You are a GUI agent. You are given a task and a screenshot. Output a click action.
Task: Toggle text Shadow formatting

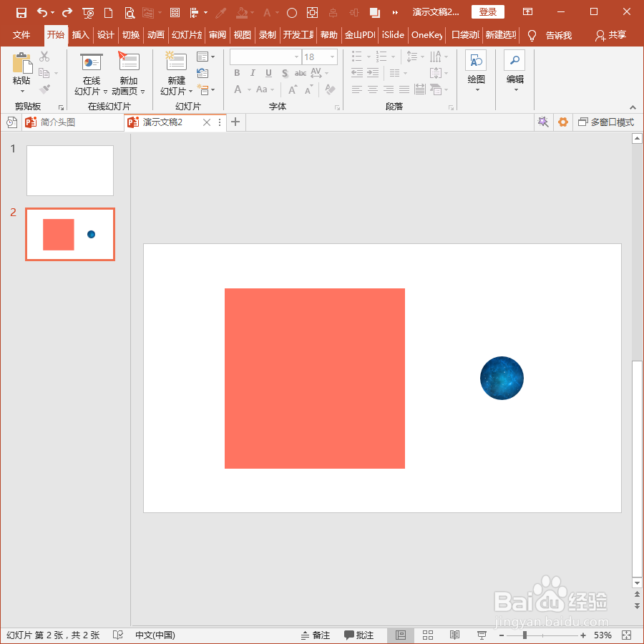(x=285, y=73)
